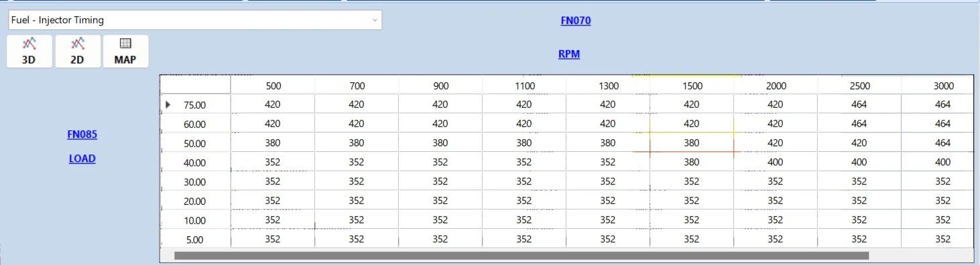Open the RPM axis link

click(569, 54)
